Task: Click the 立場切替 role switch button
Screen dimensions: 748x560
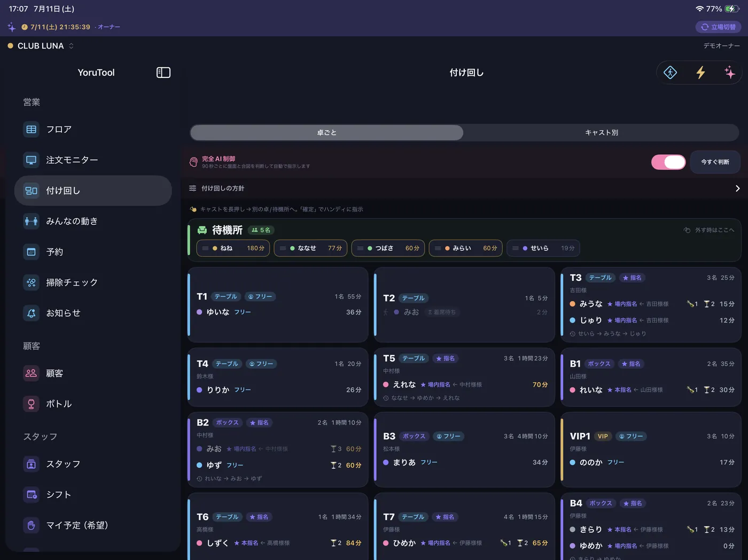Action: coord(718,27)
